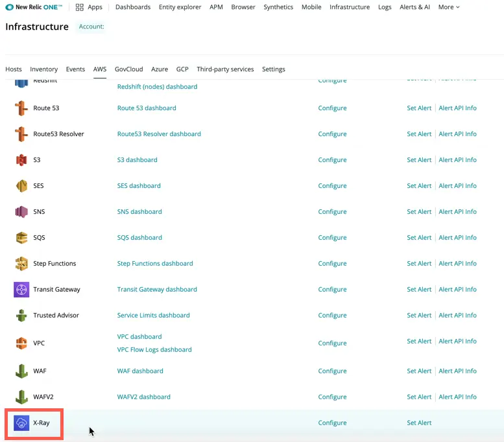Open APM from the top navigation
This screenshot has height=442, width=504.
pos(216,7)
